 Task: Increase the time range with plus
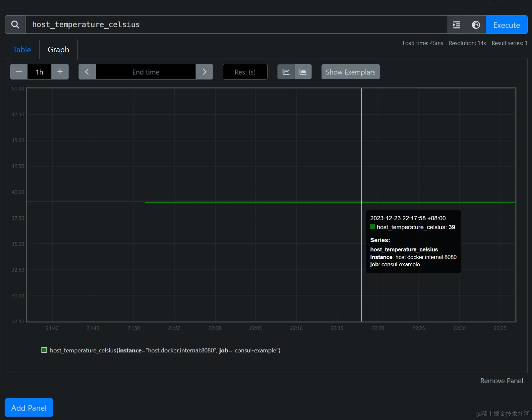[x=60, y=72]
